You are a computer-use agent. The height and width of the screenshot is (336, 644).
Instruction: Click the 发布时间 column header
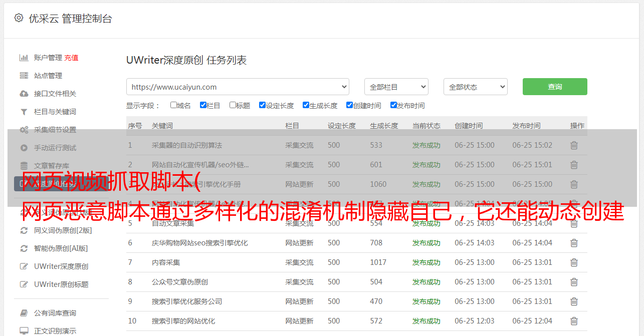526,126
